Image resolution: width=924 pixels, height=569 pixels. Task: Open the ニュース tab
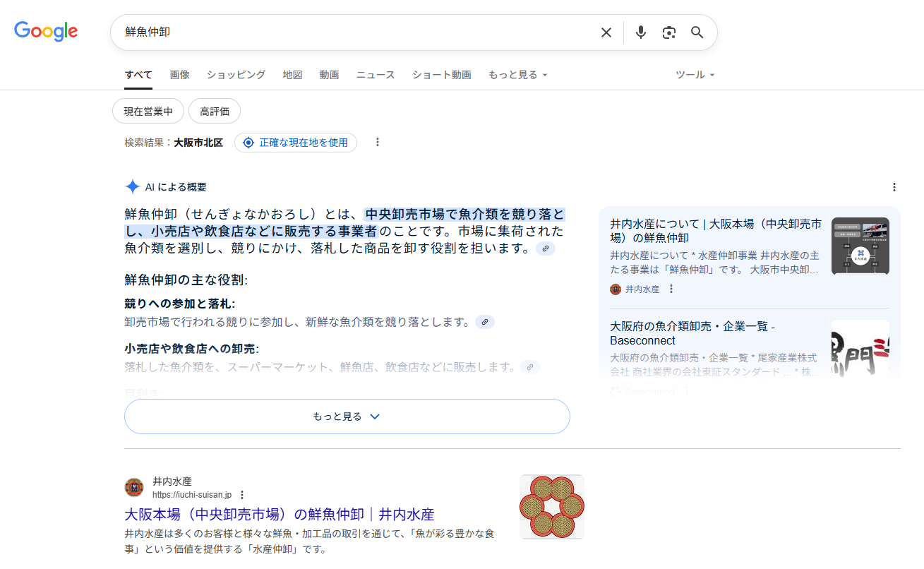(376, 75)
